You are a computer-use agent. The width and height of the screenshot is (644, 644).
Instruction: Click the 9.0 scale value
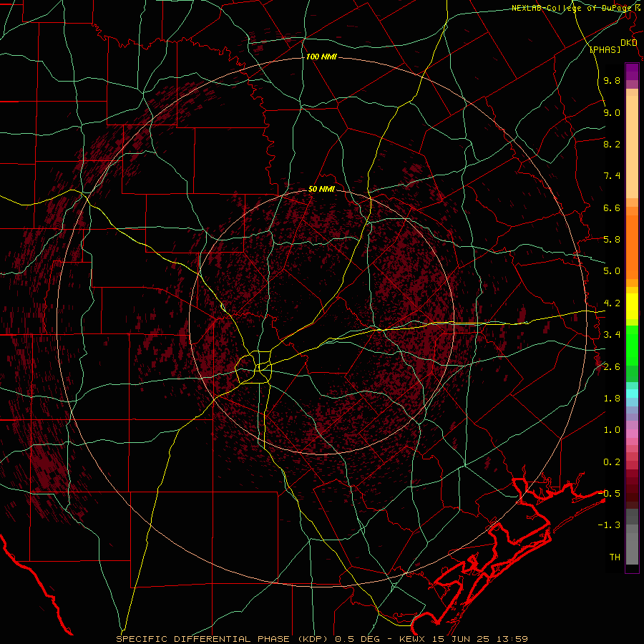(x=612, y=112)
